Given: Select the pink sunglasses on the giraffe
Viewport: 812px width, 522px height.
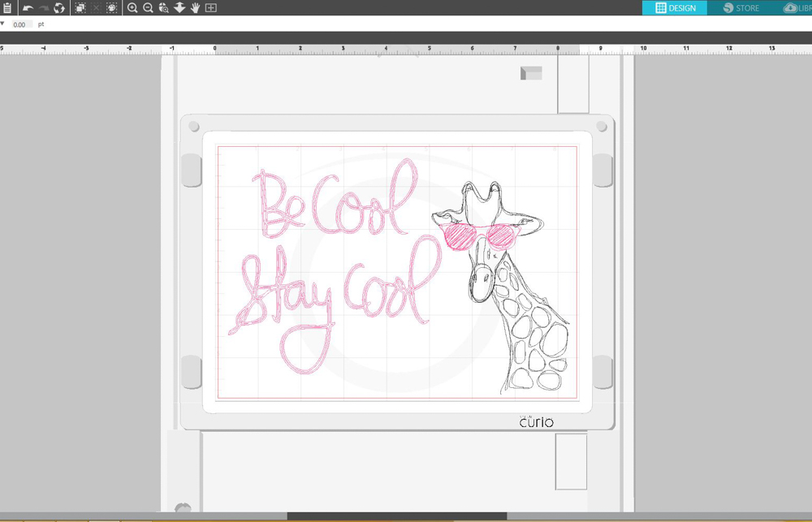Looking at the screenshot, I should click(x=481, y=235).
